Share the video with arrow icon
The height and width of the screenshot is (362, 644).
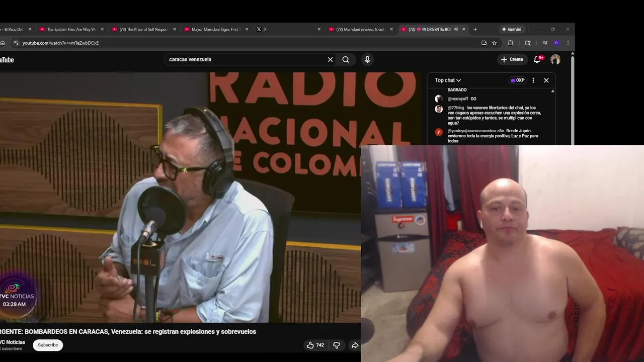click(355, 345)
